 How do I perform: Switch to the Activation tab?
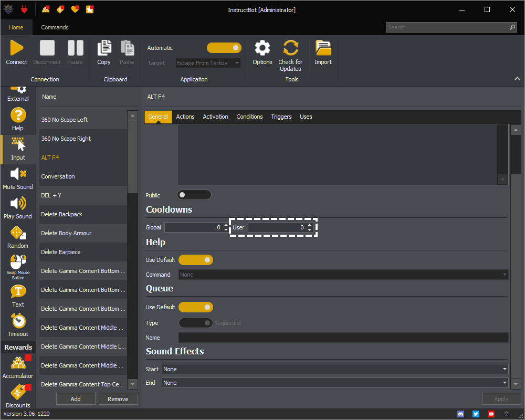(x=215, y=117)
